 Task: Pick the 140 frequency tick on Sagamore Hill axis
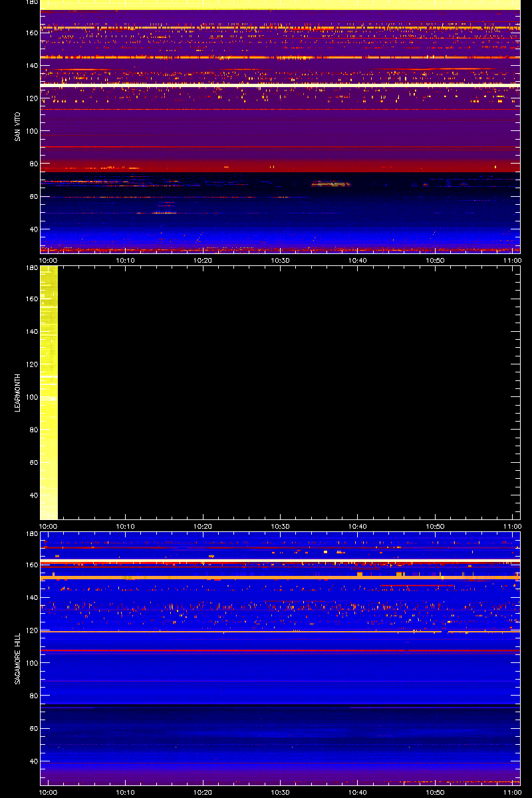[31, 598]
